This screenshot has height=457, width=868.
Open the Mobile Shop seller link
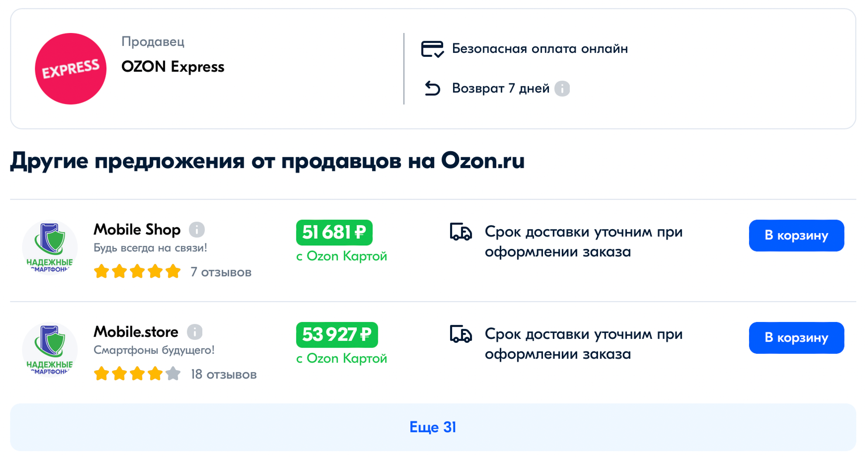pos(137,230)
